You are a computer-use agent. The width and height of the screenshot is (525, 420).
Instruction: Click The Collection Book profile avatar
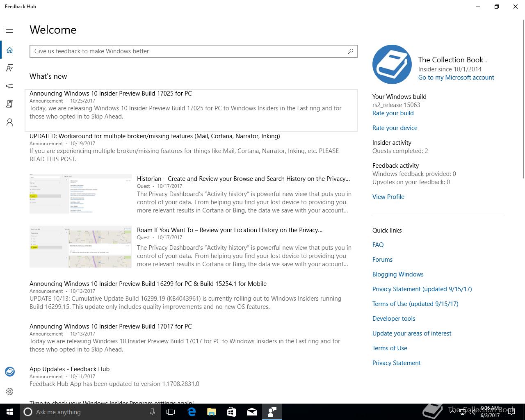click(392, 64)
